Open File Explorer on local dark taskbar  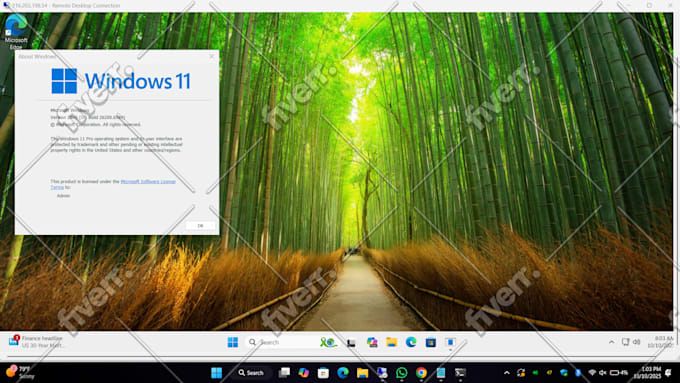(x=363, y=373)
